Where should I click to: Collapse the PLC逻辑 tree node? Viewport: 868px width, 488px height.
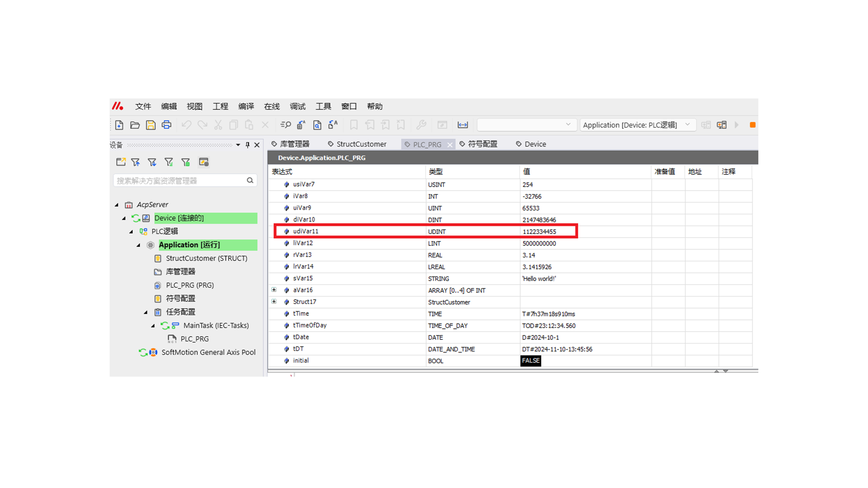click(x=131, y=231)
